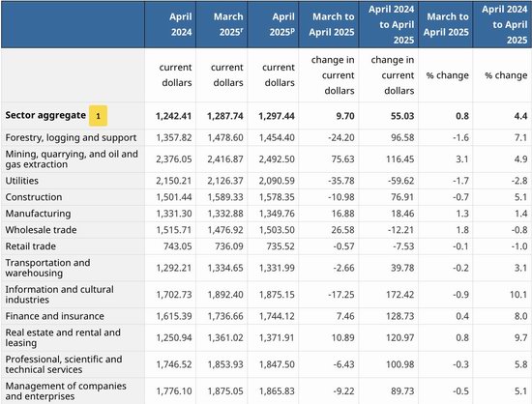Select the Utilities value 2,150.21
Image resolution: width=532 pixels, height=404 pixels.
(x=174, y=181)
